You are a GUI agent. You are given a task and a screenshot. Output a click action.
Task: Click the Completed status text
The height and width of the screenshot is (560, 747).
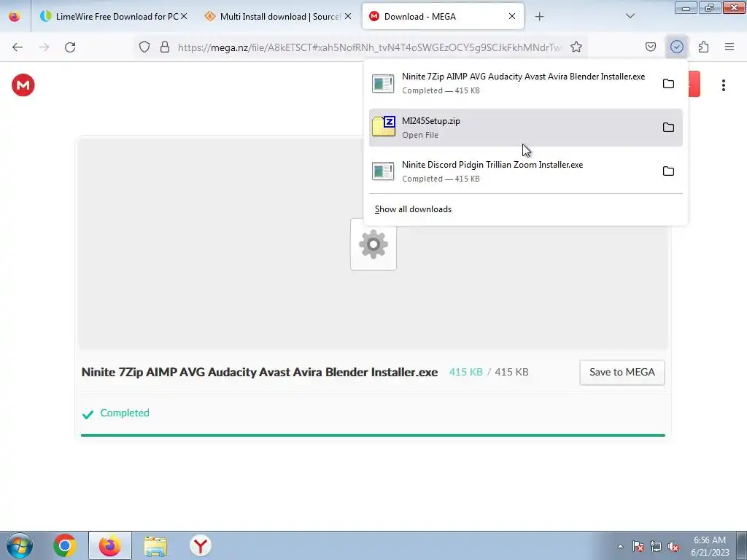(125, 413)
